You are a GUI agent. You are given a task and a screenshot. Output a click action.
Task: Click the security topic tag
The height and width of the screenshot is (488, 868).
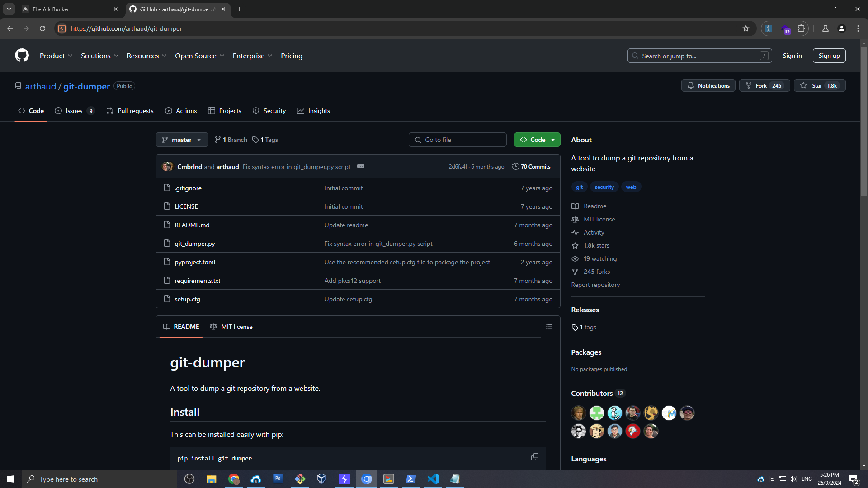[x=604, y=187]
